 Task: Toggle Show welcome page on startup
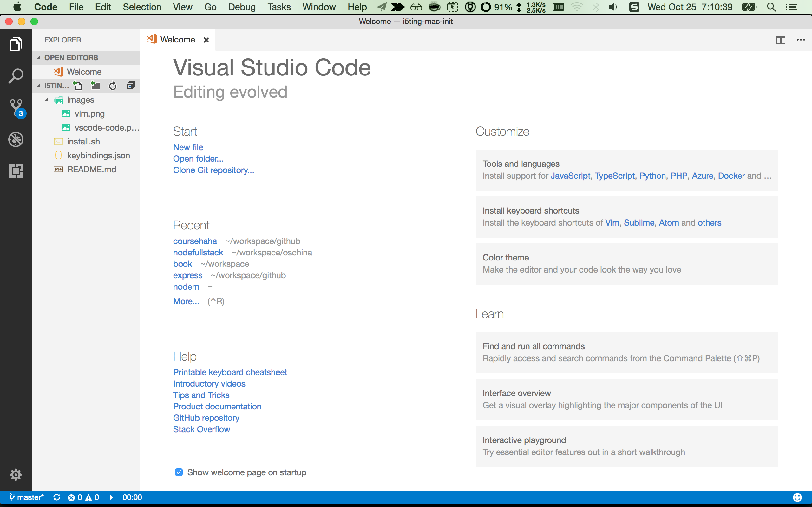click(178, 472)
